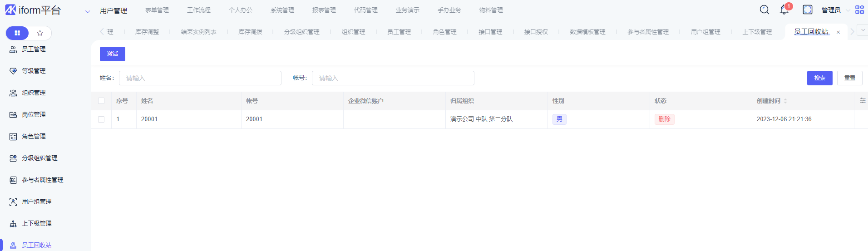Select the grid menu view button
Image resolution: width=868 pixels, height=251 pixels.
pyautogui.click(x=17, y=33)
